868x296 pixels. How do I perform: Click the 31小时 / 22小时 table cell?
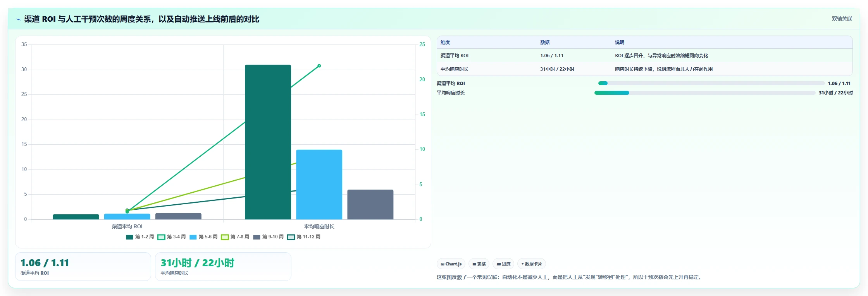pos(557,69)
